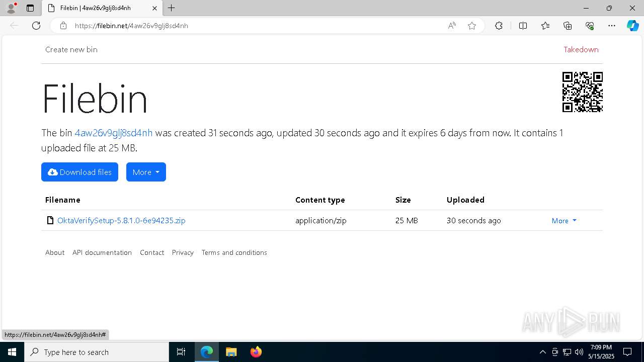Screen dimensions: 644x362
Task: Click the application/zip content type cell
Action: click(x=321, y=220)
